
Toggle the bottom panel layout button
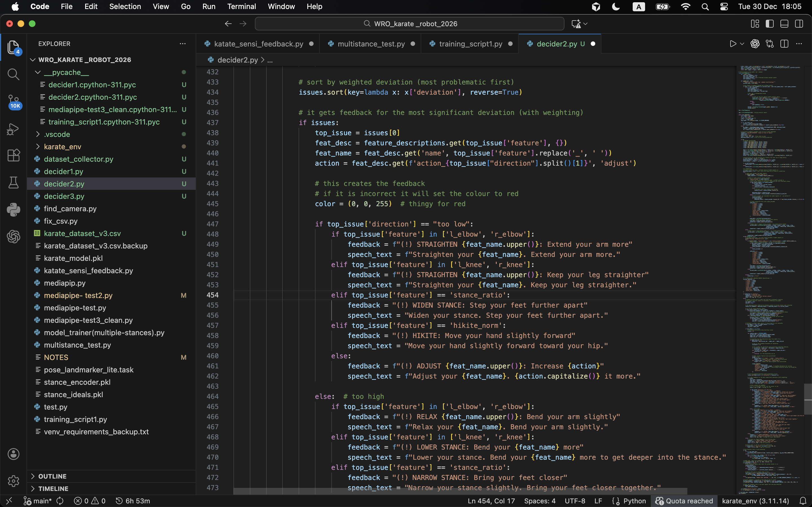pos(784,24)
